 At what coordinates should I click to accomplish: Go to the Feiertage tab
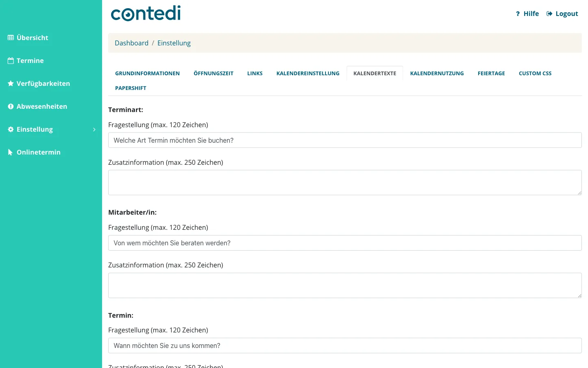point(491,73)
